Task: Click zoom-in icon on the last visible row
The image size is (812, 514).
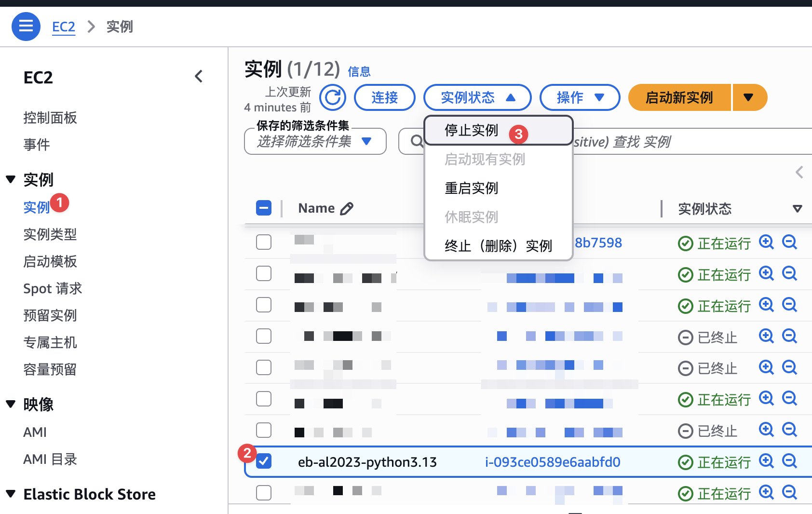Action: tap(766, 493)
